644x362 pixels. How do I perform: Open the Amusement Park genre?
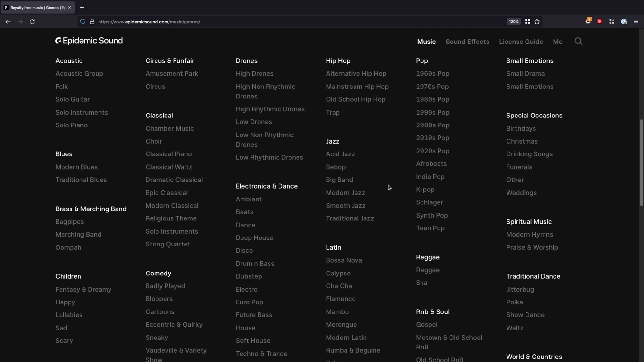(172, 74)
